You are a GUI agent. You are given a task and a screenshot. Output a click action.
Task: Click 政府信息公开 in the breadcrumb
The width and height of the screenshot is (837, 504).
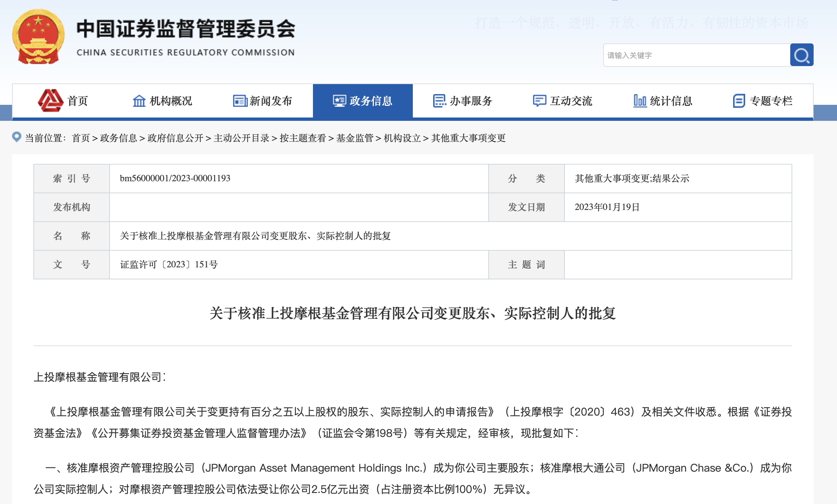(175, 138)
